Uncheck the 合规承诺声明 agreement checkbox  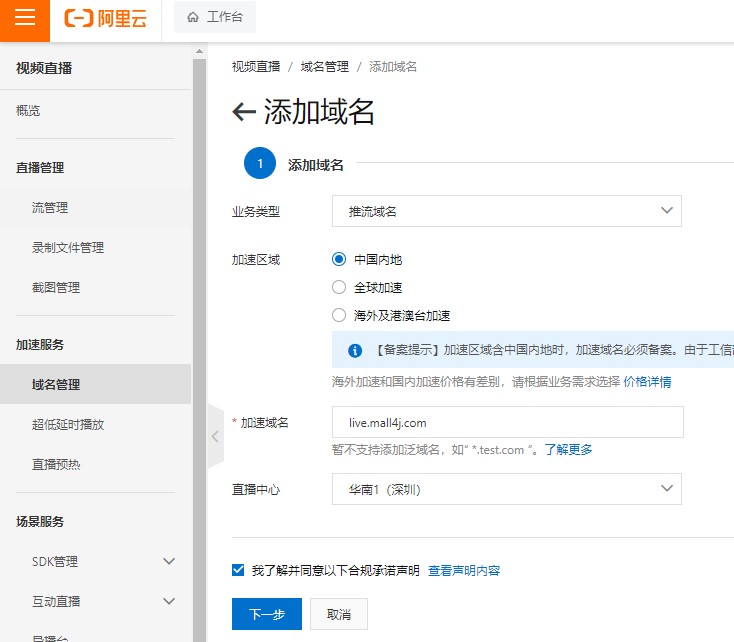(238, 570)
